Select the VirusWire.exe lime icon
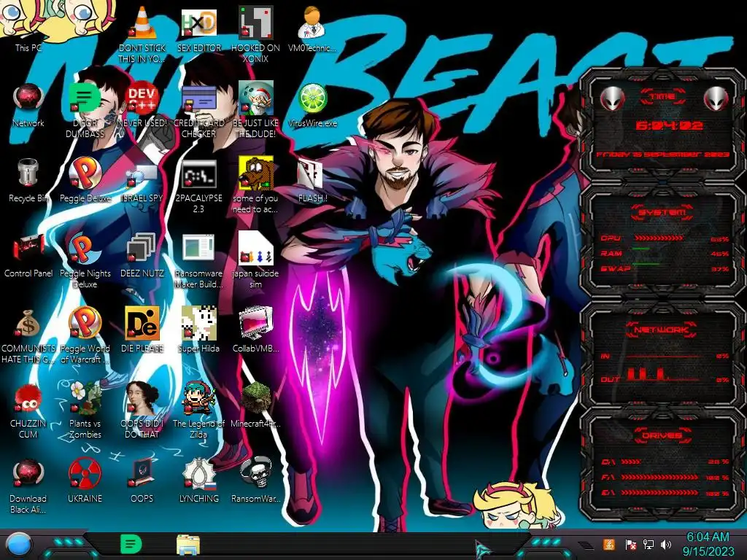The image size is (747, 560). point(312,105)
